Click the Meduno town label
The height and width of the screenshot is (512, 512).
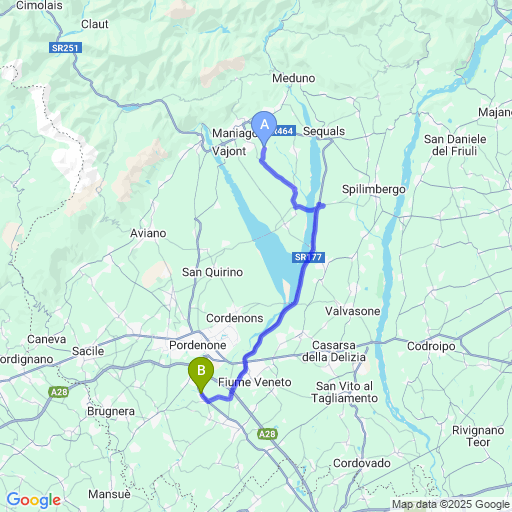click(294, 78)
